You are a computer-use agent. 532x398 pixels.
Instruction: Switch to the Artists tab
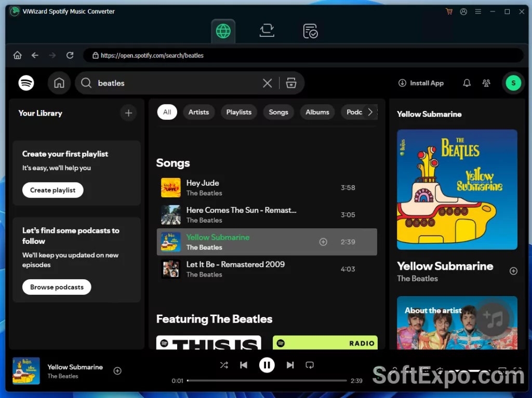pos(198,112)
